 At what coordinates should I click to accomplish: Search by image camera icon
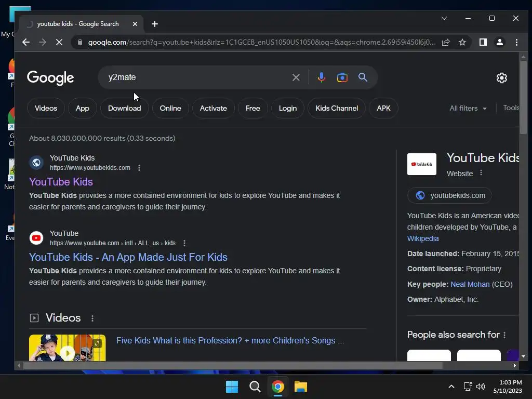(342, 78)
